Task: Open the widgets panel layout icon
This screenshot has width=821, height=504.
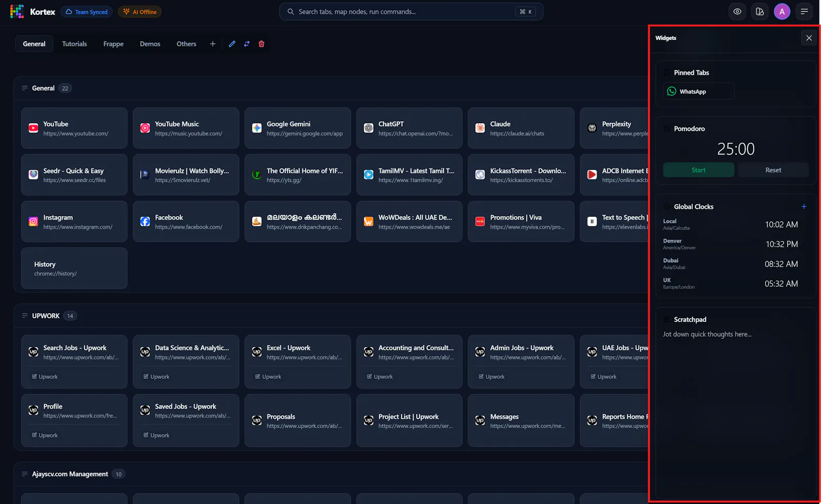Action: [x=760, y=11]
